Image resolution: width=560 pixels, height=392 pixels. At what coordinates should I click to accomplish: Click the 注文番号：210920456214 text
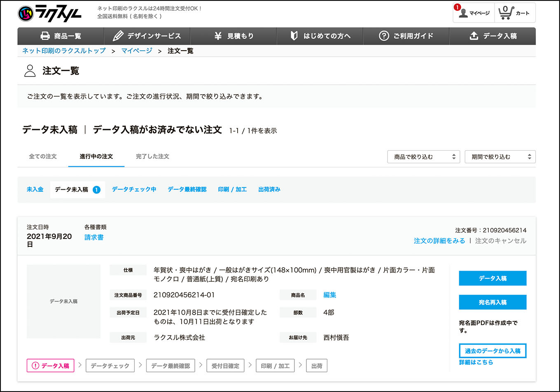click(491, 230)
